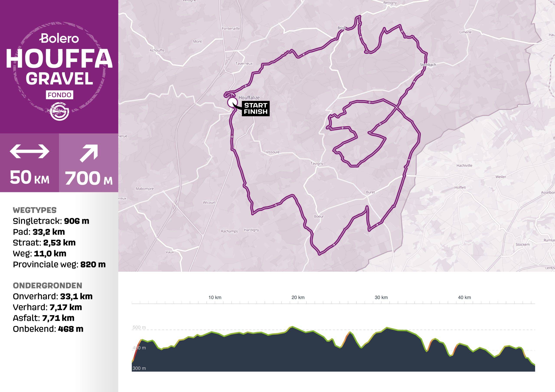The width and height of the screenshot is (555, 392).
Task: Click the black START FINISH label
Action: click(x=256, y=109)
